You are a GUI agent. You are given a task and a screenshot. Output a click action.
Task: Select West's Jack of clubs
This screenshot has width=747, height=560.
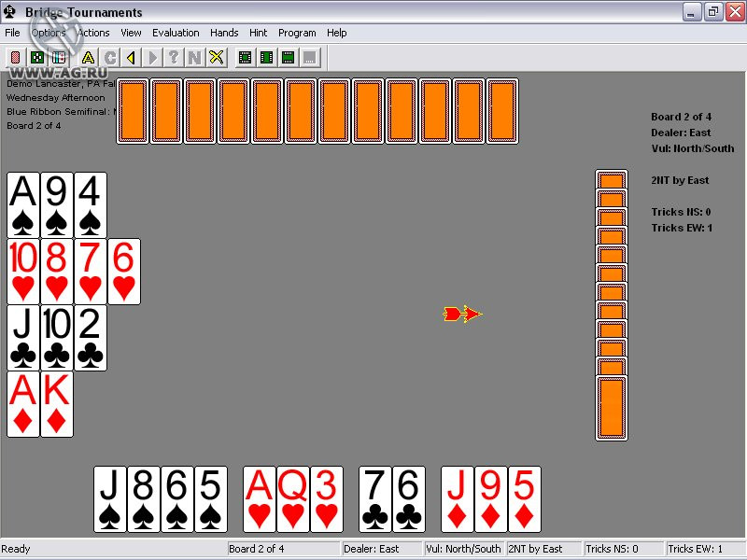pyautogui.click(x=22, y=338)
